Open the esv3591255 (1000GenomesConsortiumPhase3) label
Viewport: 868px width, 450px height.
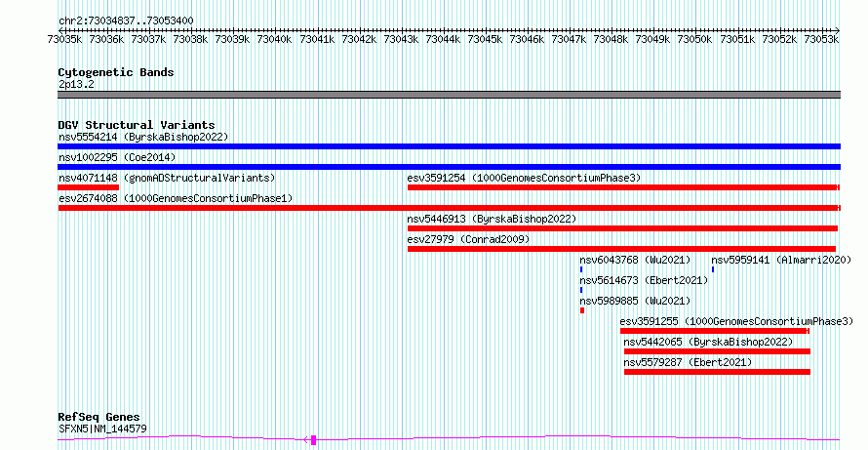click(736, 321)
